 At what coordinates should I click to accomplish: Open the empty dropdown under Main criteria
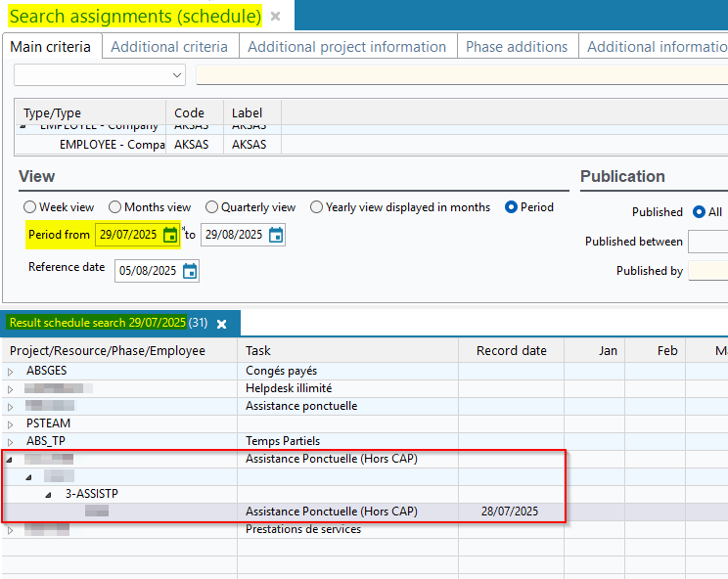coord(100,75)
